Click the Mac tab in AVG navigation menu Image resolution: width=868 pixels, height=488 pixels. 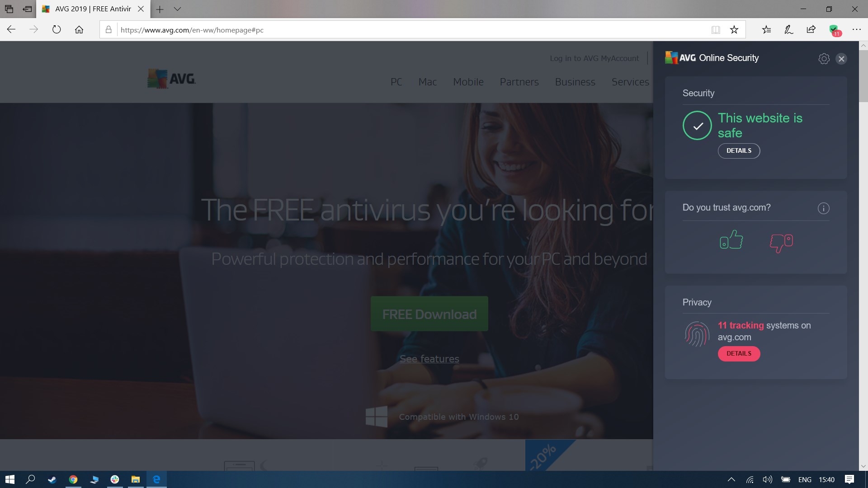click(427, 81)
